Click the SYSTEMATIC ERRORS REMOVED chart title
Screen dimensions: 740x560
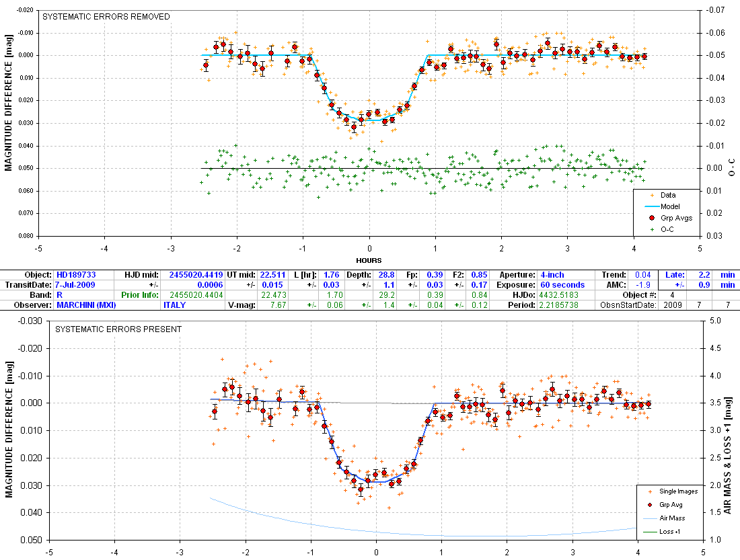pos(106,17)
